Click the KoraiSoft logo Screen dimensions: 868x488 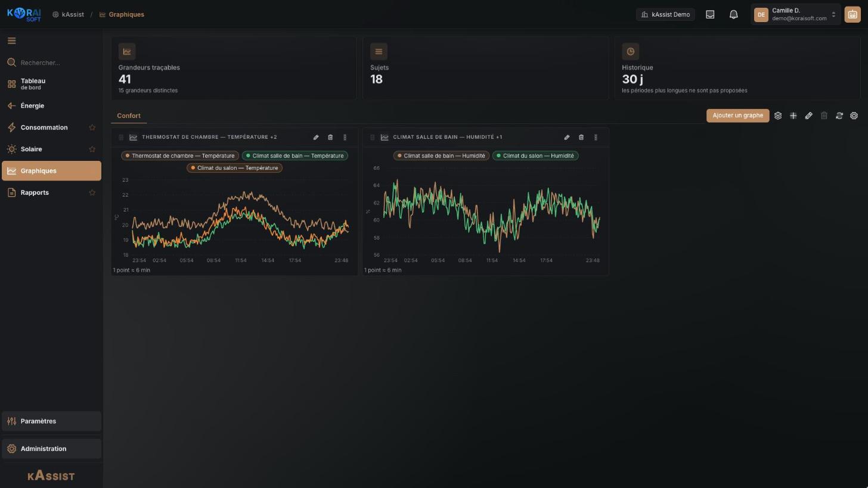tap(24, 14)
